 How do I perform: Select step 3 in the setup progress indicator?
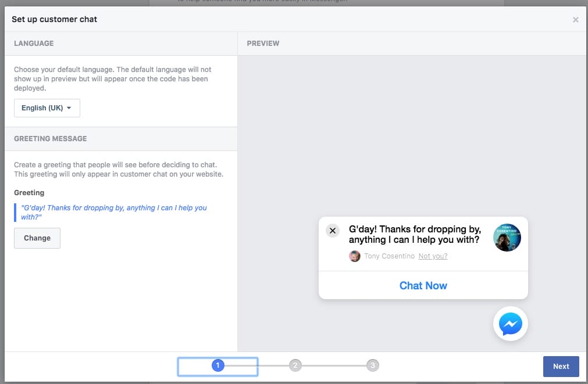(372, 365)
